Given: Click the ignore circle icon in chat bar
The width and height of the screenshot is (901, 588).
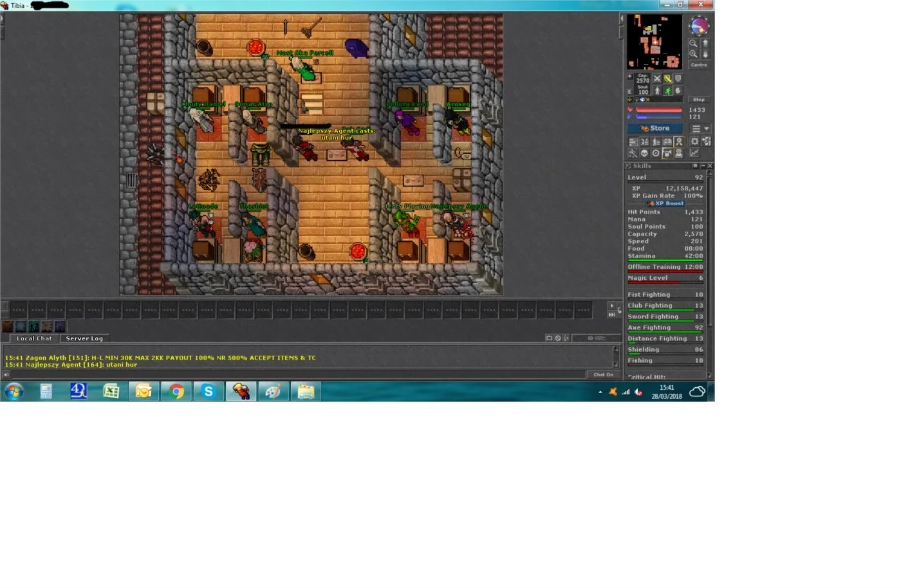Looking at the screenshot, I should [558, 338].
